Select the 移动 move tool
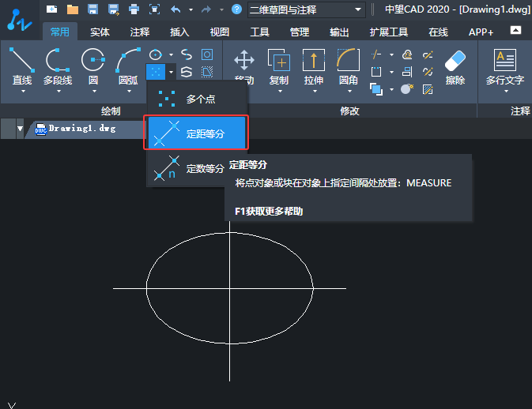 (244, 66)
